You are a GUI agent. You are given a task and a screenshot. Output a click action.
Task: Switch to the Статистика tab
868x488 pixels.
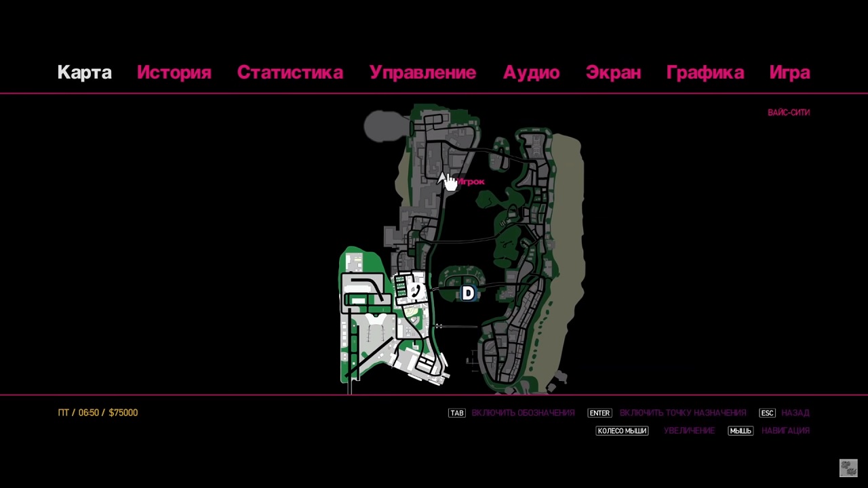point(290,73)
